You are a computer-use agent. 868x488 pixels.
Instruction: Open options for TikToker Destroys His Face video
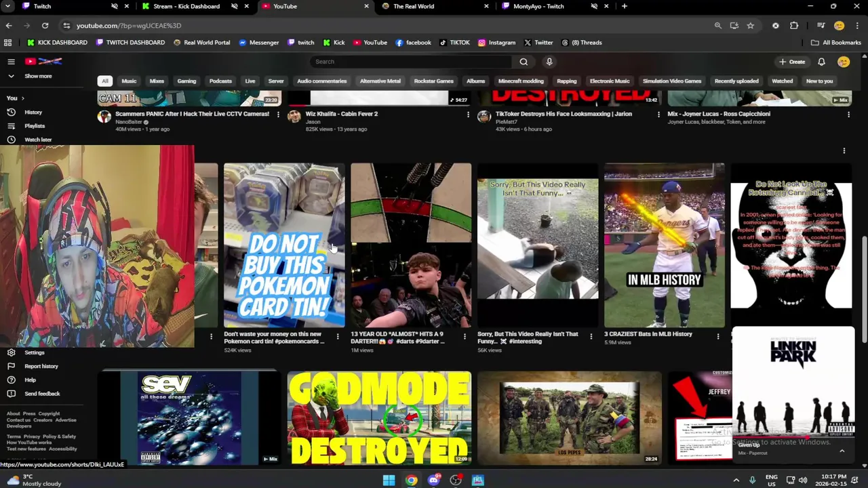[x=658, y=115]
